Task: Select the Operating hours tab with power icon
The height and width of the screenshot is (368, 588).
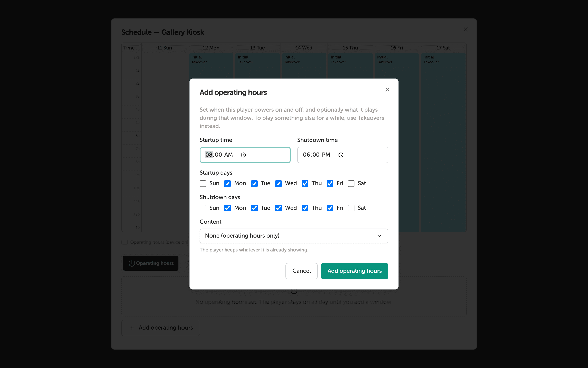Action: [151, 263]
